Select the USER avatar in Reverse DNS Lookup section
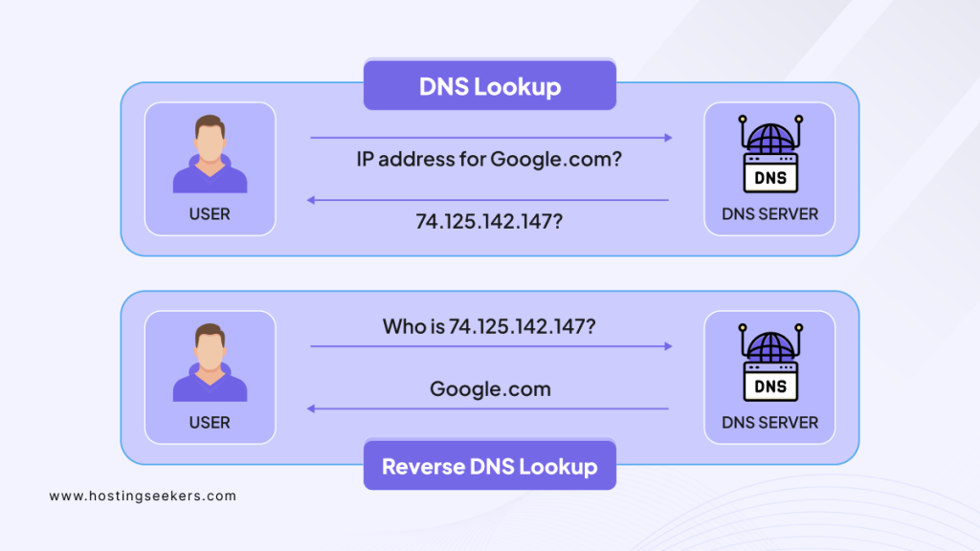 [x=210, y=364]
